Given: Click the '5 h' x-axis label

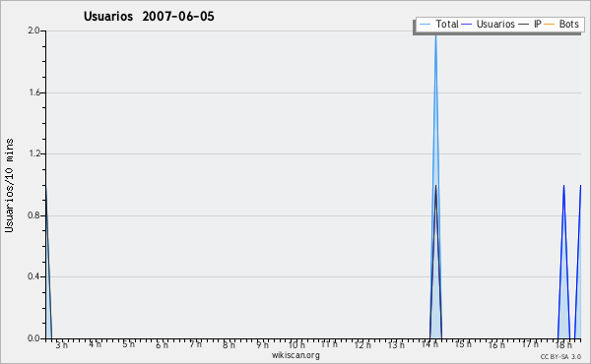Looking at the screenshot, I should click(x=128, y=344).
